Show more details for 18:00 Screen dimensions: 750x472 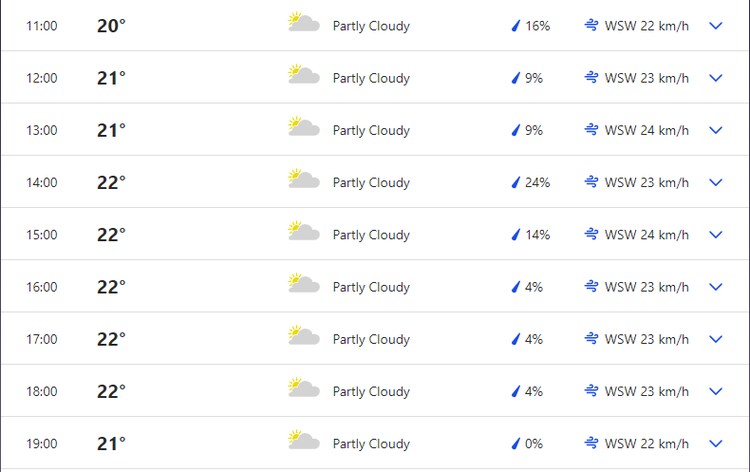coord(716,391)
